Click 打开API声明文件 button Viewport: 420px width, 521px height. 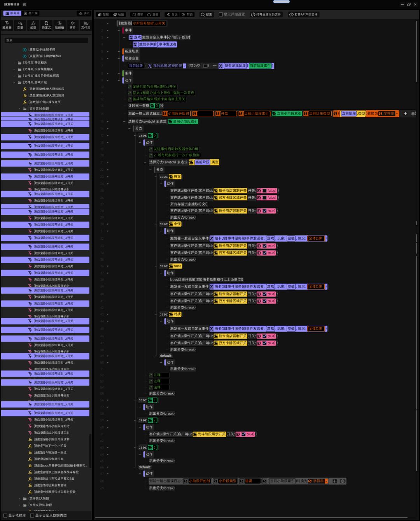pyautogui.click(x=303, y=14)
